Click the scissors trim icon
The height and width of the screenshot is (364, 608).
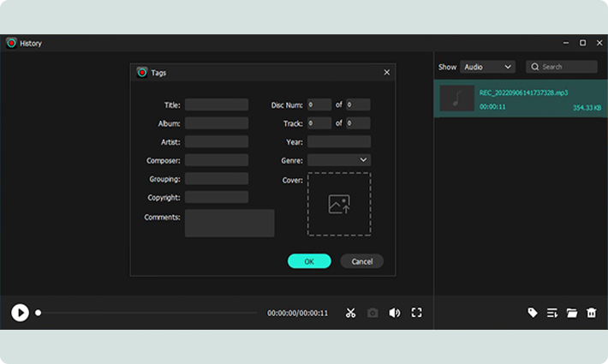(350, 313)
